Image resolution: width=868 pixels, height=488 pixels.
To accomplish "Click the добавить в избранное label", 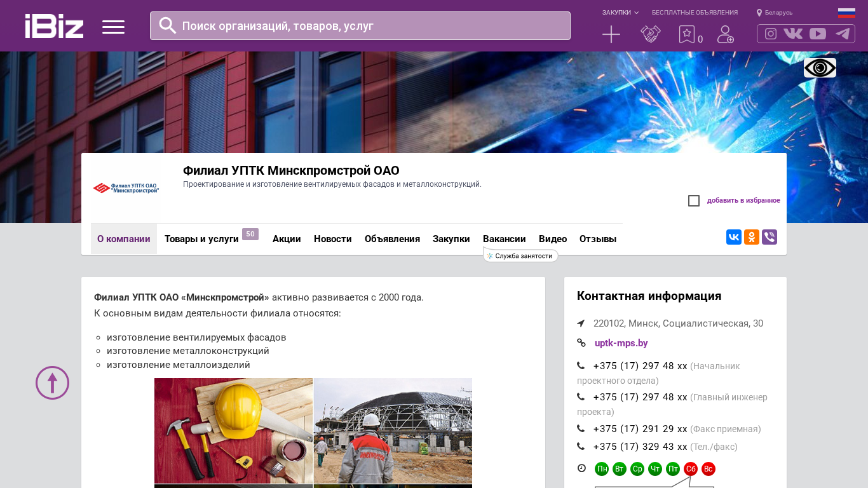I will pyautogui.click(x=743, y=201).
